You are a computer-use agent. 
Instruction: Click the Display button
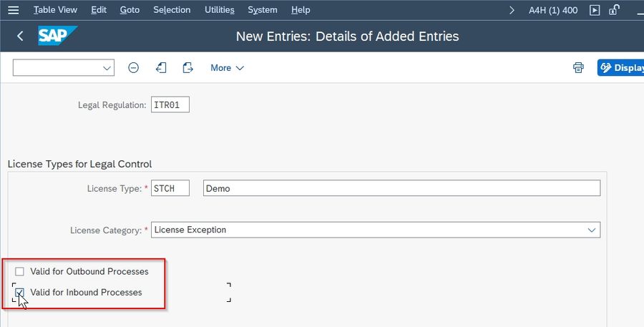[620, 68]
